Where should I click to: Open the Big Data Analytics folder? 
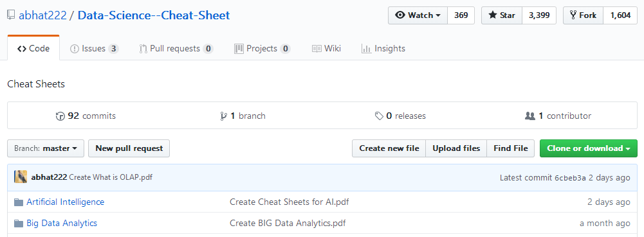pyautogui.click(x=62, y=223)
